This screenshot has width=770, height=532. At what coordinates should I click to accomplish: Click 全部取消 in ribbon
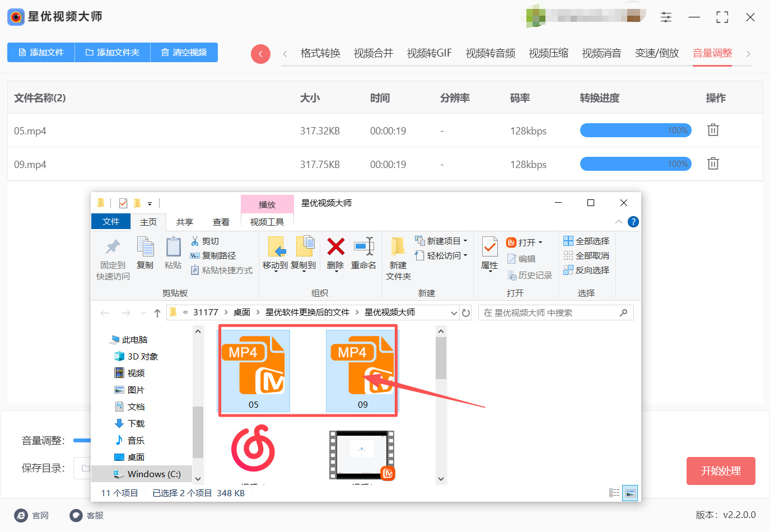(586, 255)
